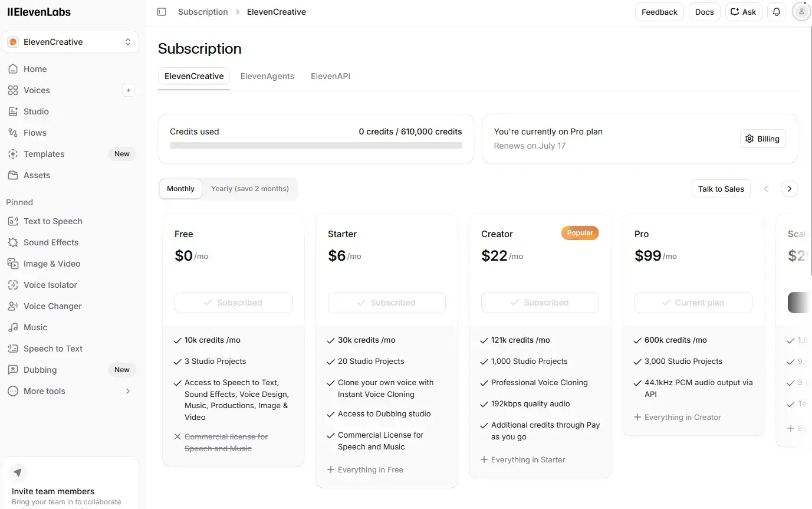Click the Image & Video icon
This screenshot has width=812, height=509.
(12, 264)
